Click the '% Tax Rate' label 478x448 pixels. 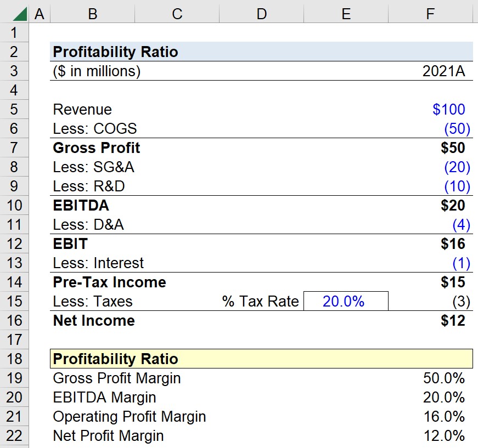tap(261, 301)
